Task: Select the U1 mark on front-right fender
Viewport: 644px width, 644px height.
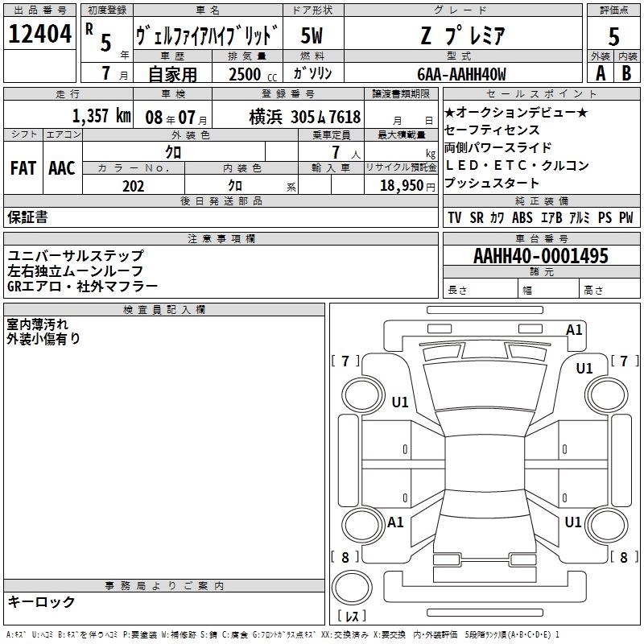Action: (584, 369)
